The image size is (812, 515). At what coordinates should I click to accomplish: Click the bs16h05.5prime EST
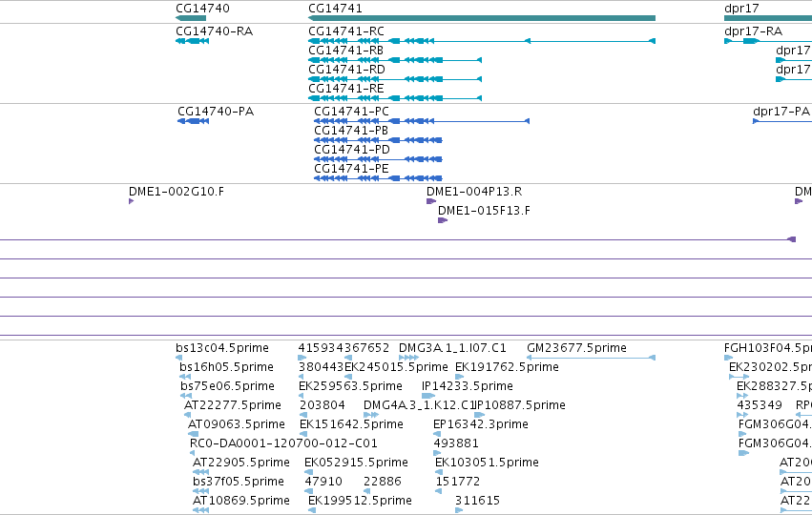pos(226,367)
